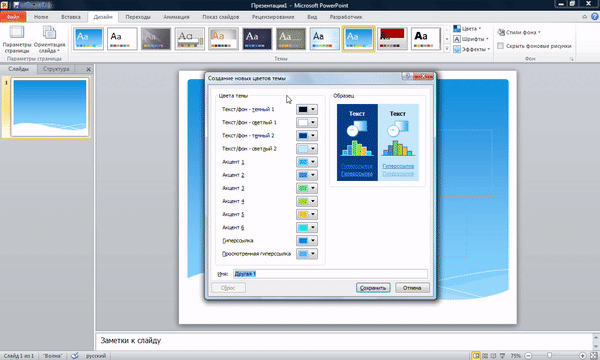Click zoom in plus button

(x=582, y=356)
